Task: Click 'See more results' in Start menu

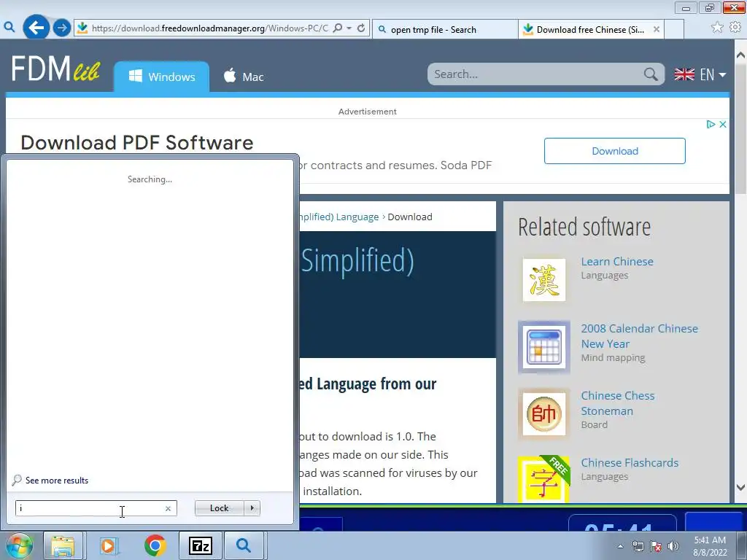Action: pos(57,481)
